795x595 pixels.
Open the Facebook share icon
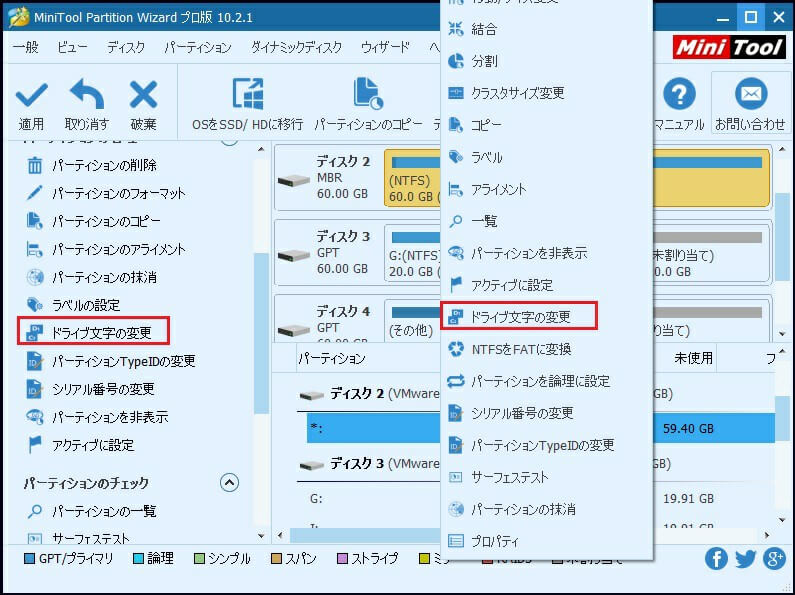[x=716, y=559]
